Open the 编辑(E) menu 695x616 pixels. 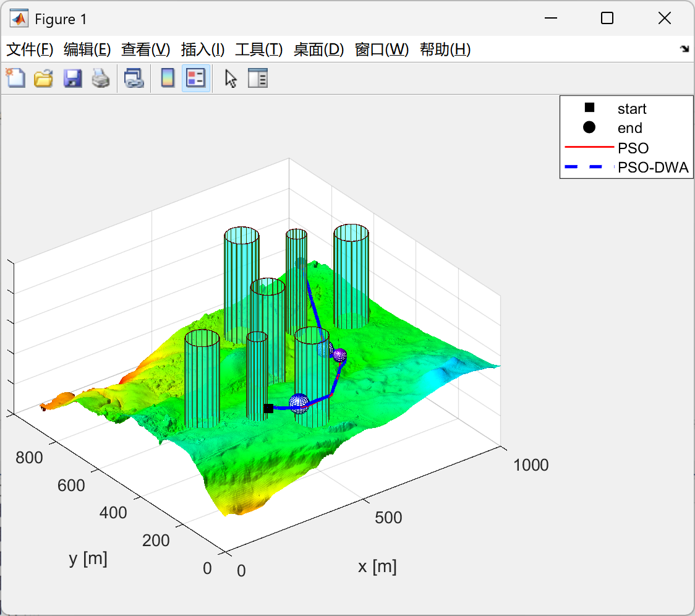87,49
